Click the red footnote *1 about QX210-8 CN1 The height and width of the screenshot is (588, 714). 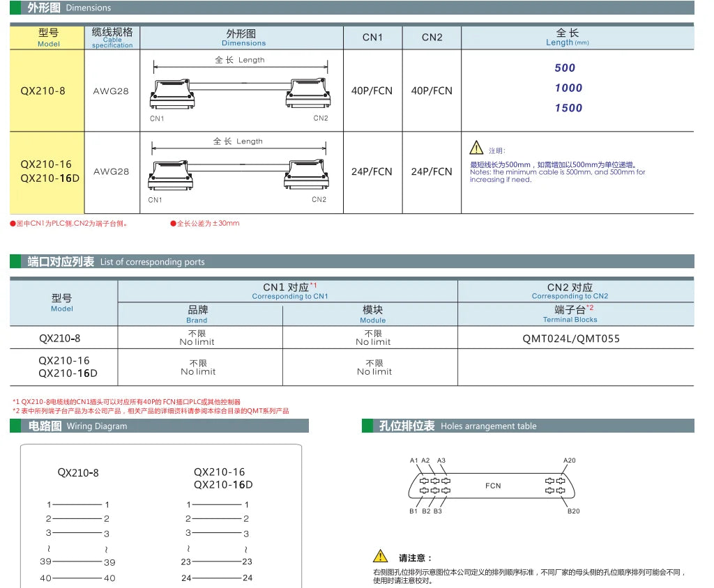click(x=127, y=402)
